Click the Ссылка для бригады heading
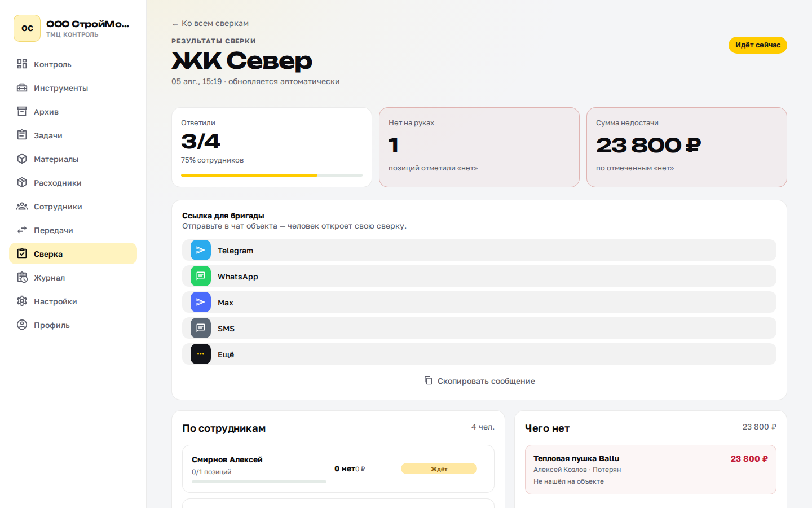812x508 pixels. (x=223, y=216)
